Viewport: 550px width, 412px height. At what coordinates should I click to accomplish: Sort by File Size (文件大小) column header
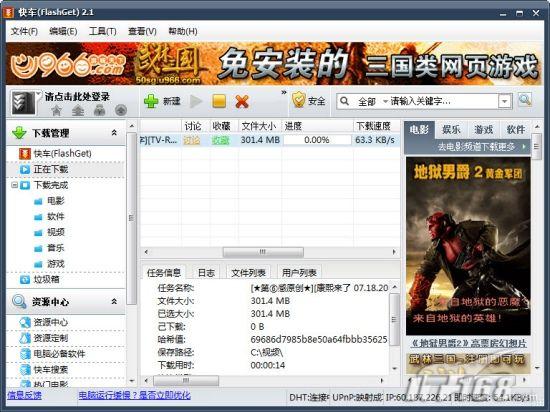(x=259, y=126)
